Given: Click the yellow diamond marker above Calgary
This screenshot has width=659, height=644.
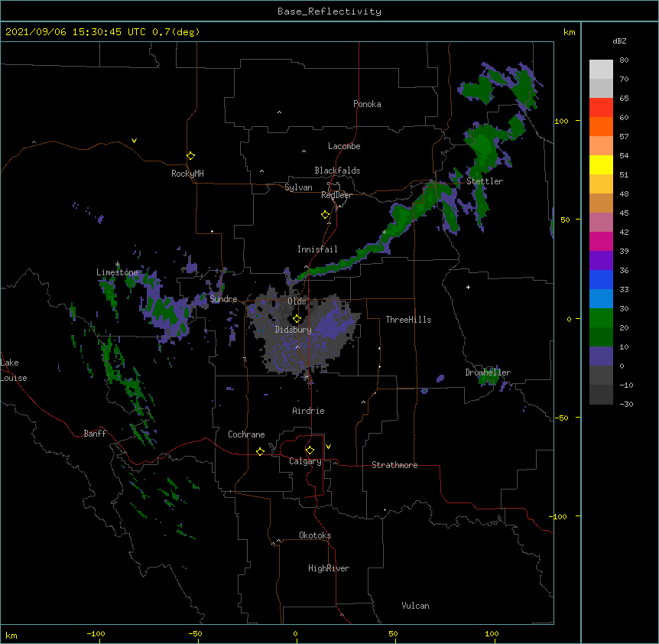Looking at the screenshot, I should point(310,450).
